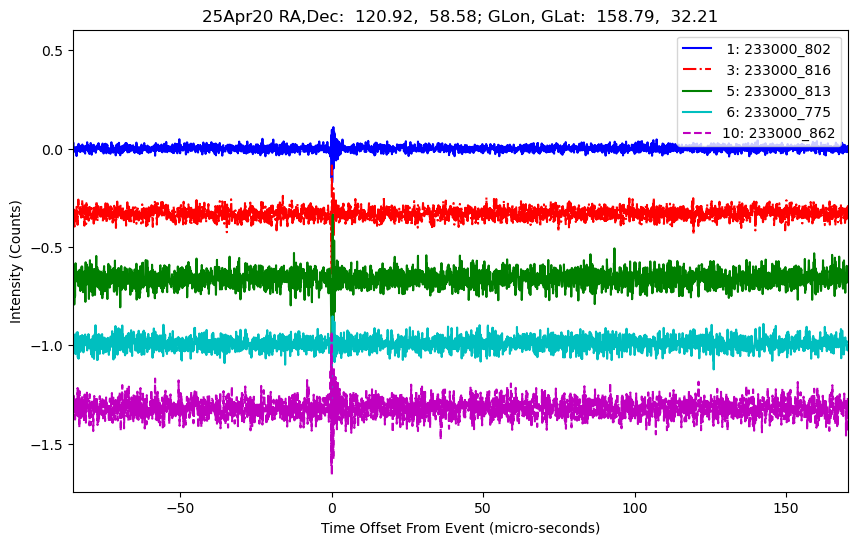858x545 pixels.
Task: Click x-axis tick label −50
Action: pyautogui.click(x=181, y=508)
